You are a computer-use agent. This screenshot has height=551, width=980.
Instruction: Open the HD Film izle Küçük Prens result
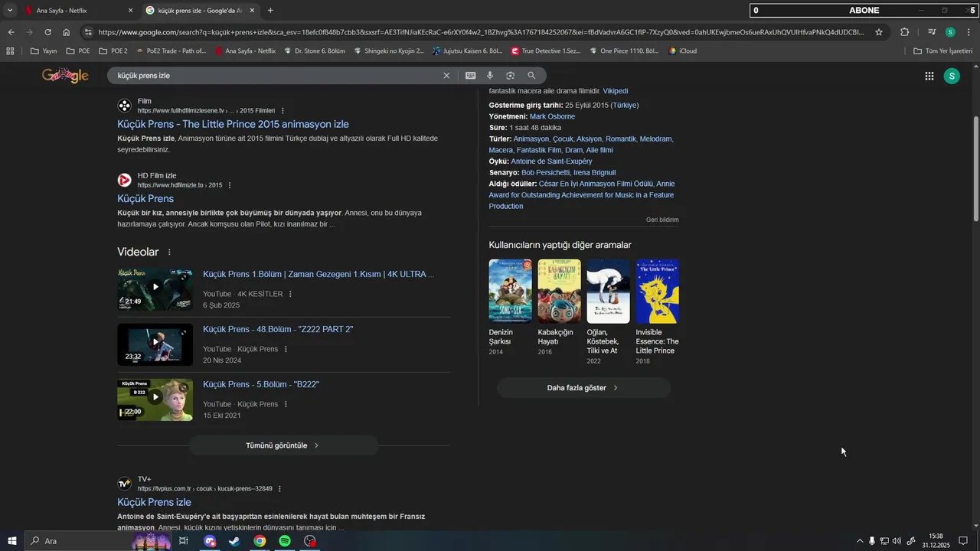tap(145, 199)
